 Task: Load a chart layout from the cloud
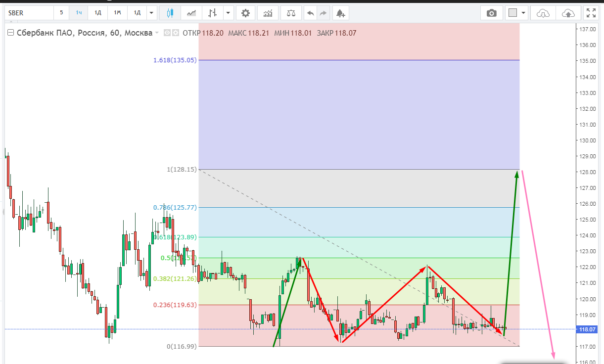click(543, 13)
